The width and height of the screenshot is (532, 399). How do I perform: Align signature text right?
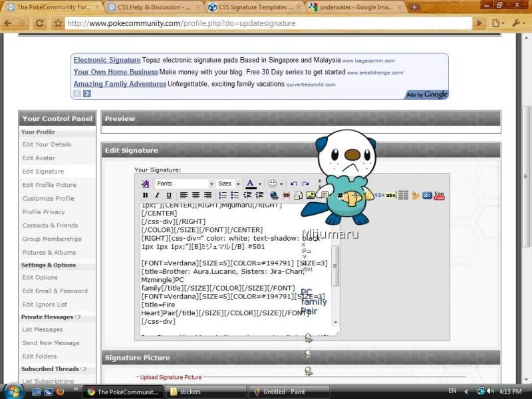[207, 196]
